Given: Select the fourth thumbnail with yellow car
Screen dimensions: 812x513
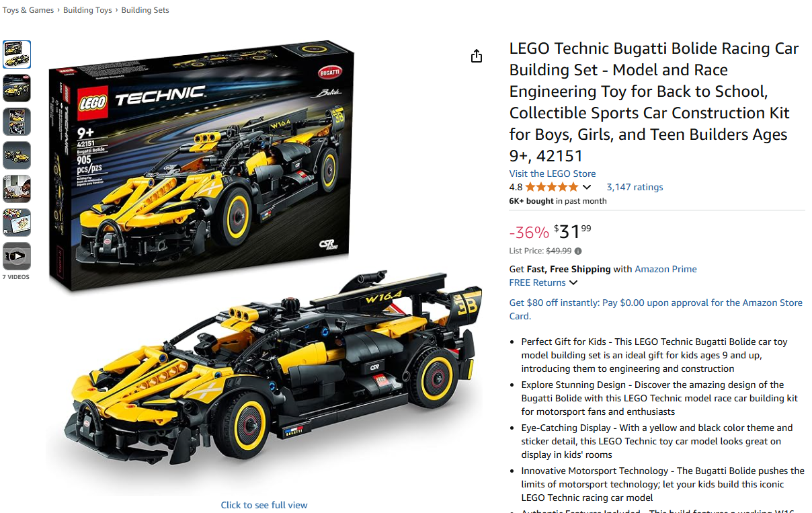Looking at the screenshot, I should (17, 155).
